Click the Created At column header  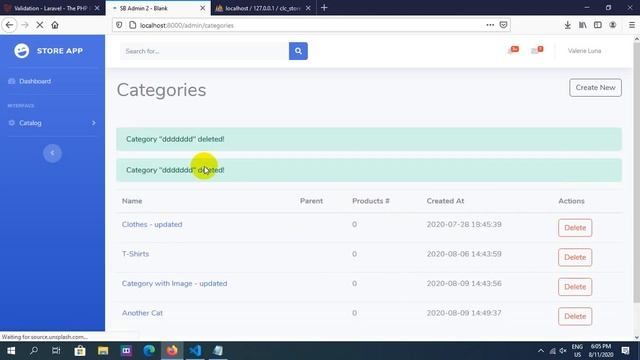pos(445,201)
